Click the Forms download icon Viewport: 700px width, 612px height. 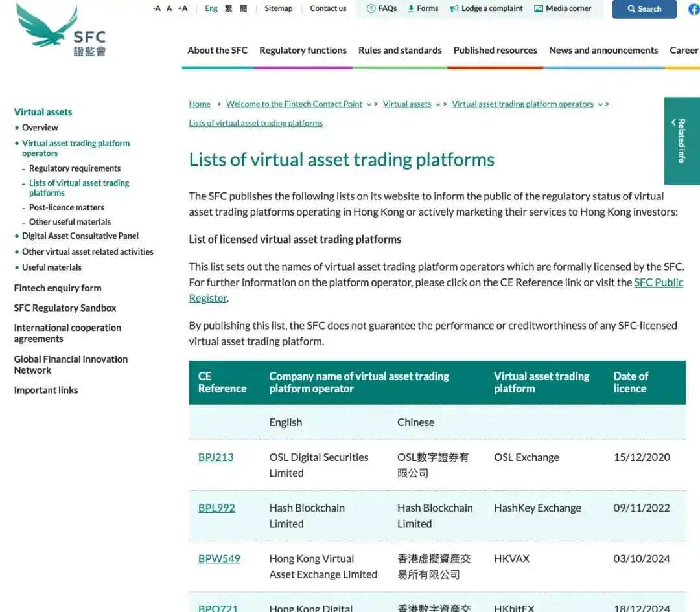pyautogui.click(x=411, y=8)
